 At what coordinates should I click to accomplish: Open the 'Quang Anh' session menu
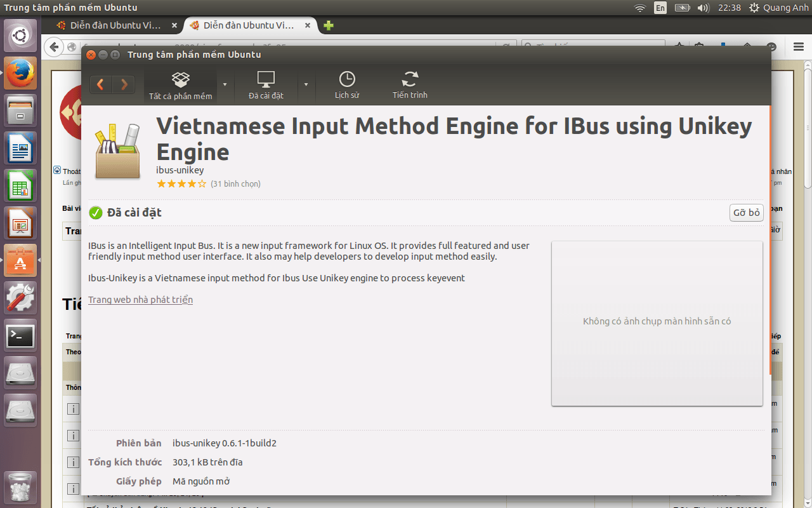click(x=779, y=8)
